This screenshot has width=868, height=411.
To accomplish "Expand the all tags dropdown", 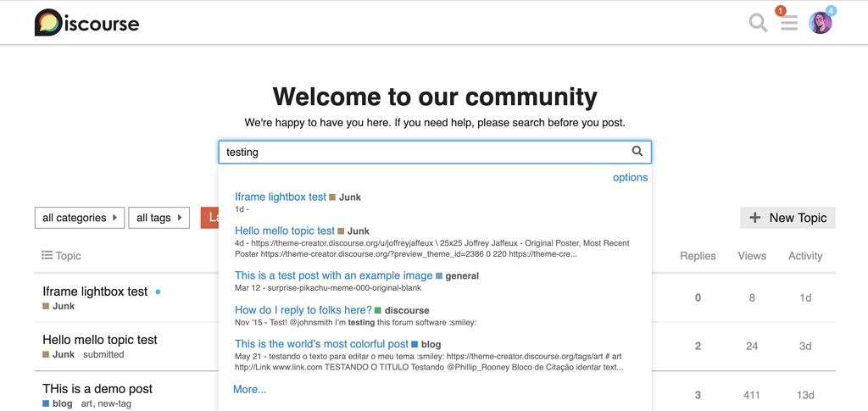I will click(159, 218).
